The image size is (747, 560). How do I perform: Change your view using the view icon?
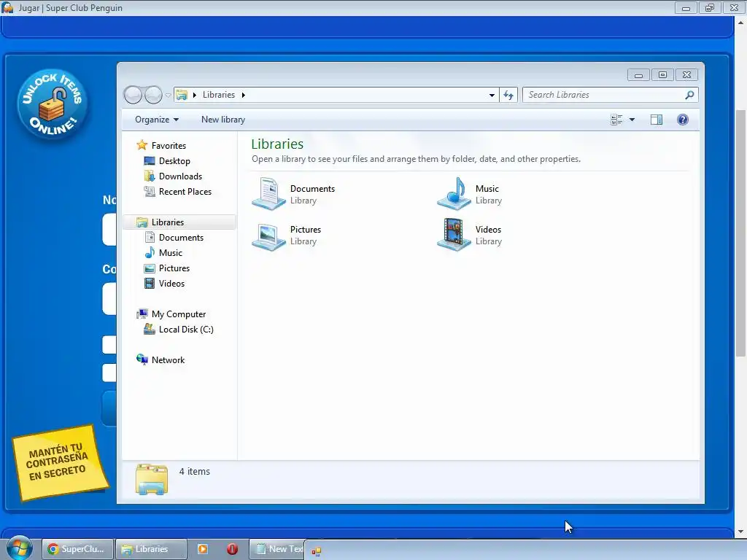point(616,120)
